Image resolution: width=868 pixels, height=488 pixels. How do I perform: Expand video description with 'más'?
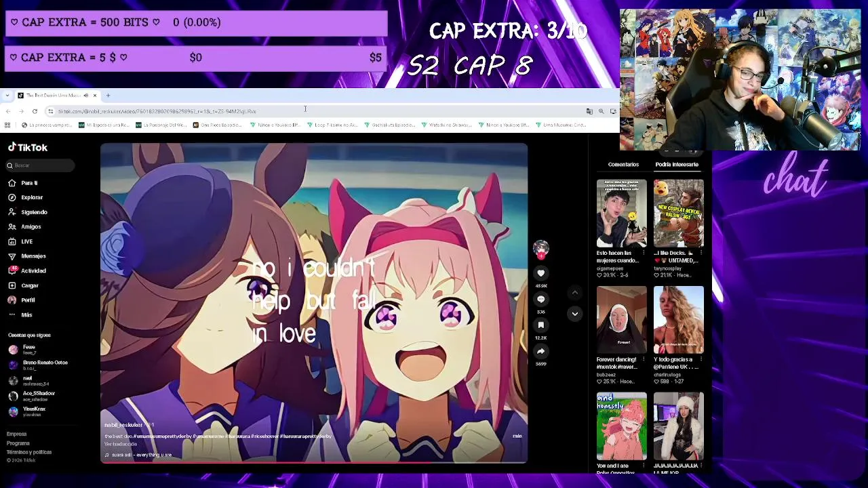click(517, 436)
